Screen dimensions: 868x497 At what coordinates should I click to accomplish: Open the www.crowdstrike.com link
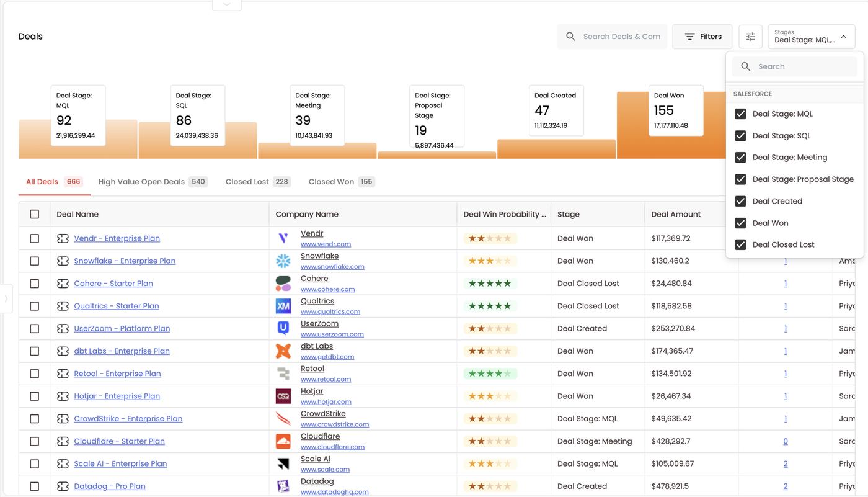click(x=335, y=424)
